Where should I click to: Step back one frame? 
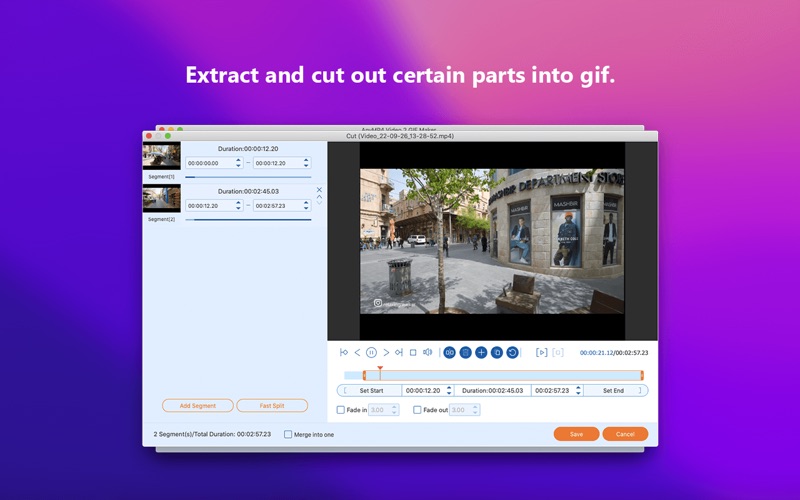(357, 352)
